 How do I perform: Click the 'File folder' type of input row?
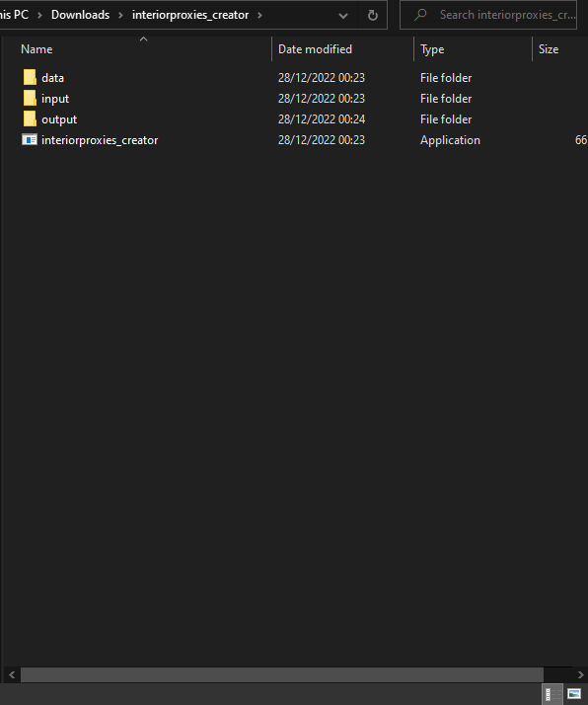point(446,99)
